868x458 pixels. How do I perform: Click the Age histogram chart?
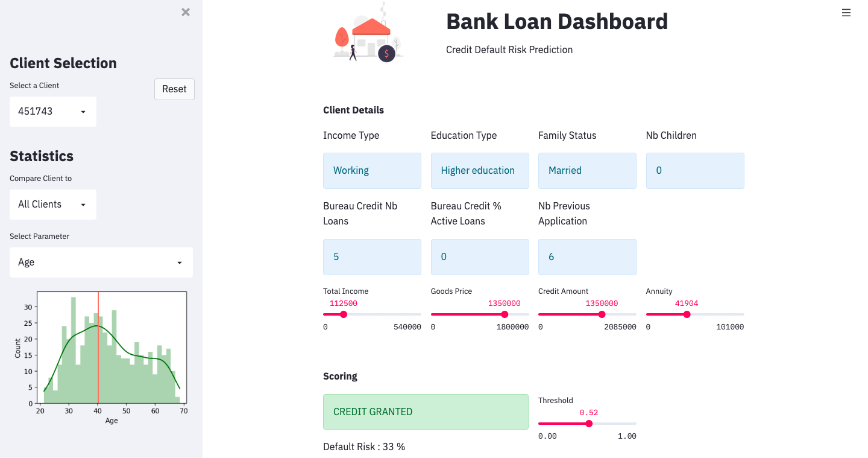pos(100,357)
